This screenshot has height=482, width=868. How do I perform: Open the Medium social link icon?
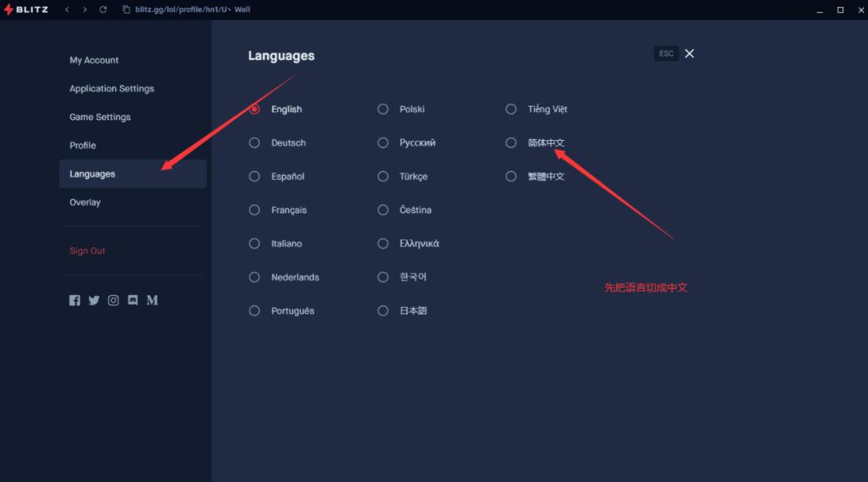[153, 301]
